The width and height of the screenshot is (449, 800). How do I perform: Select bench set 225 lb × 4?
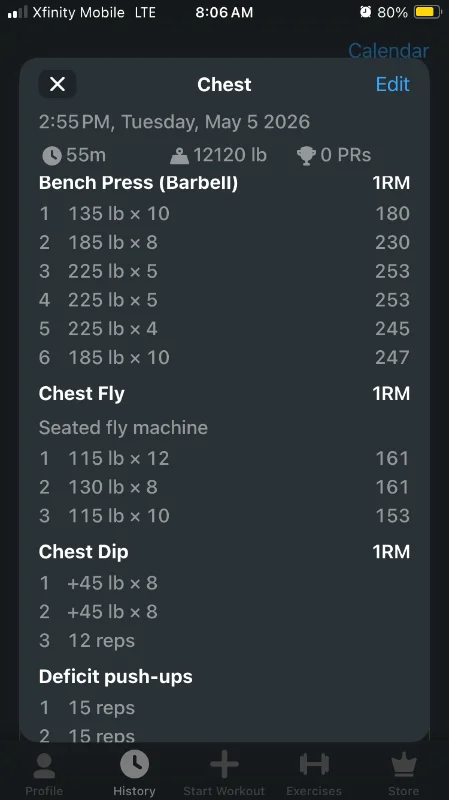pos(224,329)
